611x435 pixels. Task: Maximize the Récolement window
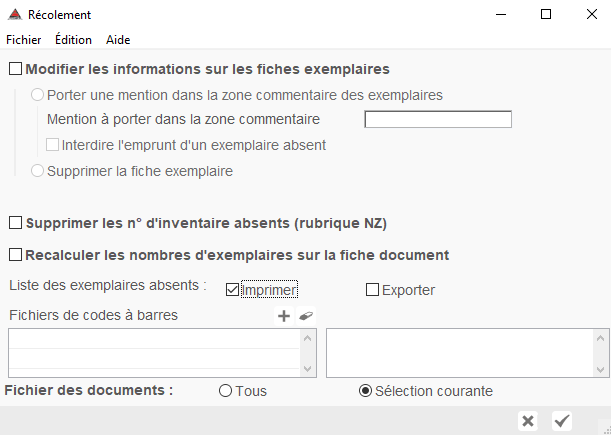pyautogui.click(x=546, y=14)
